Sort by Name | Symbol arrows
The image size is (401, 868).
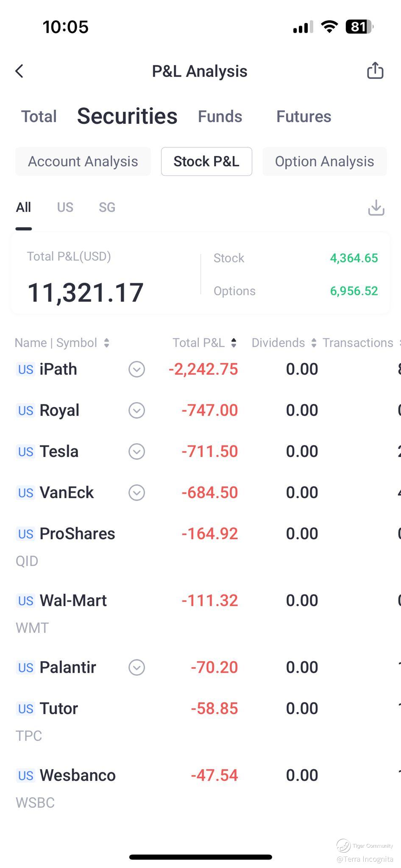[107, 343]
